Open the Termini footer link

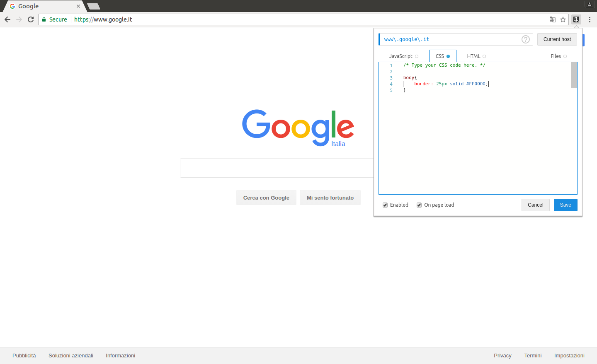tap(533, 356)
